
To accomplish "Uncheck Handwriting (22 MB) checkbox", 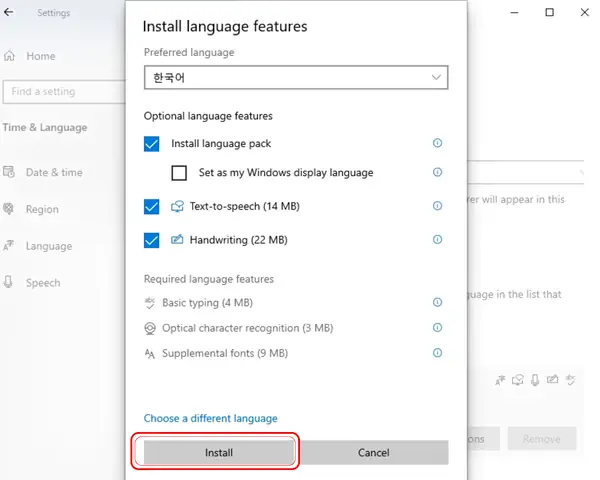I will coord(152,240).
